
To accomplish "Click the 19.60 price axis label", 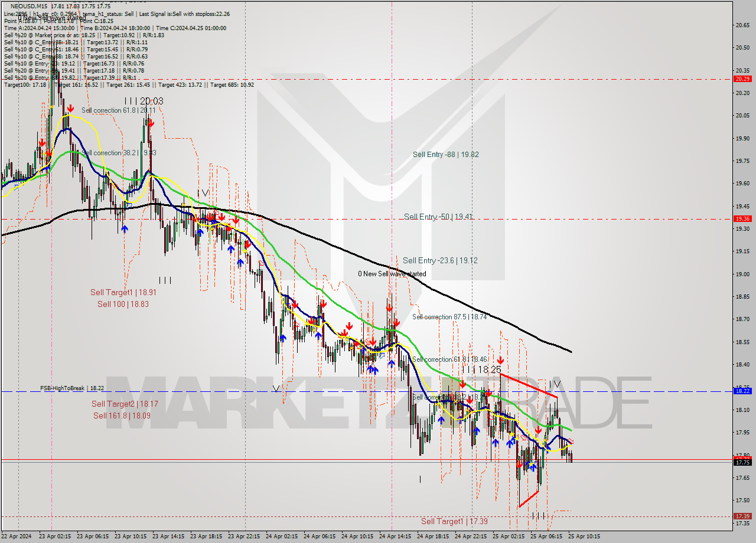I will tap(742, 184).
